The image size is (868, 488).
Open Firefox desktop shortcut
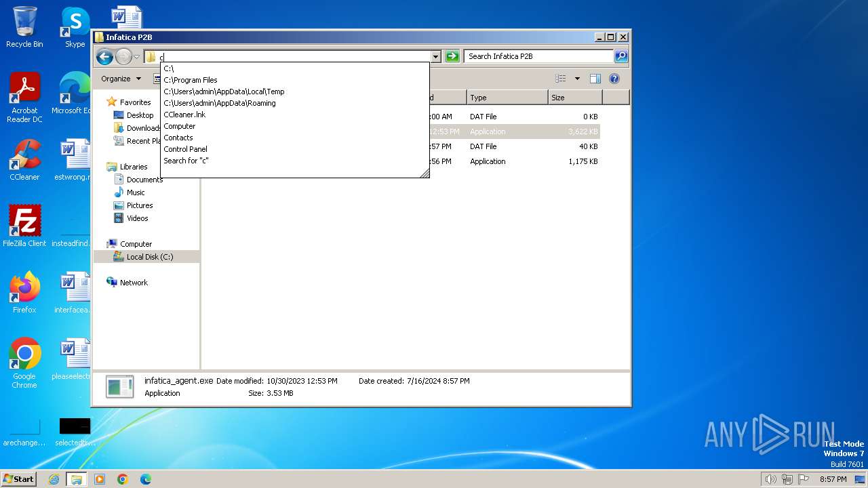click(24, 293)
